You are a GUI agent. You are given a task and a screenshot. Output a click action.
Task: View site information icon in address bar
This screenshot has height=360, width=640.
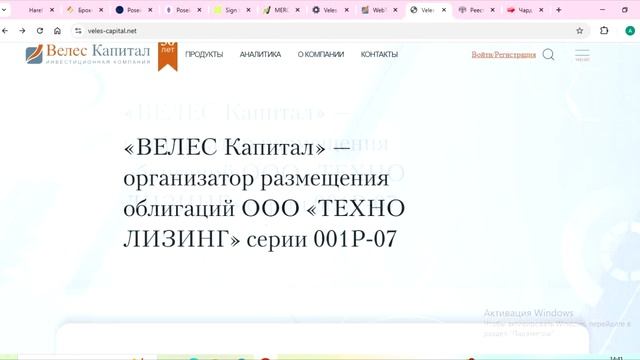[78, 31]
